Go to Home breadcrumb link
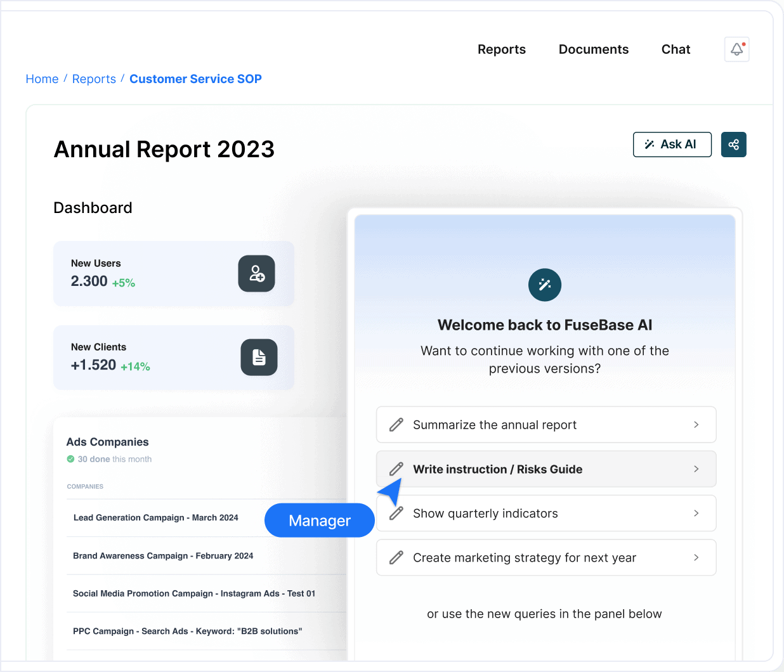This screenshot has height=672, width=784. (x=42, y=79)
